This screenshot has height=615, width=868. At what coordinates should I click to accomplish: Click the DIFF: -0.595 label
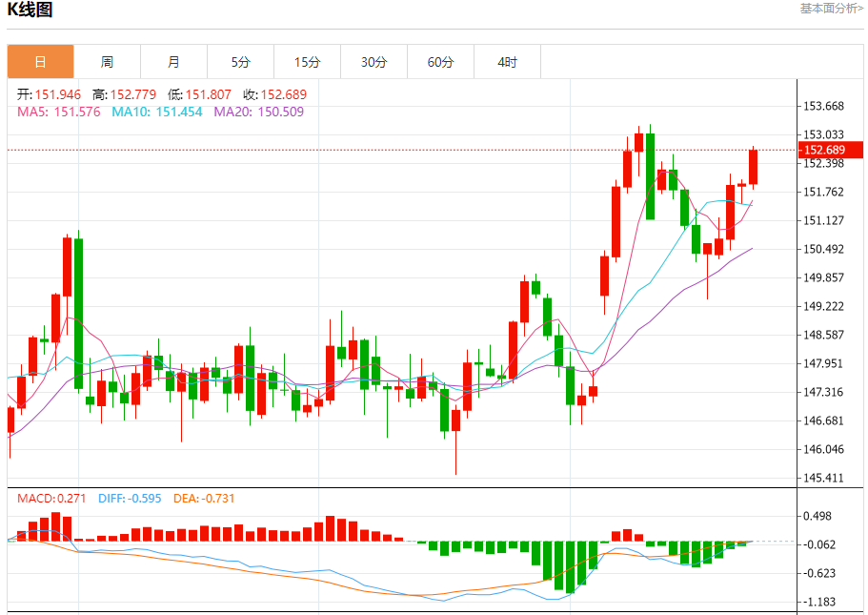[x=130, y=498]
